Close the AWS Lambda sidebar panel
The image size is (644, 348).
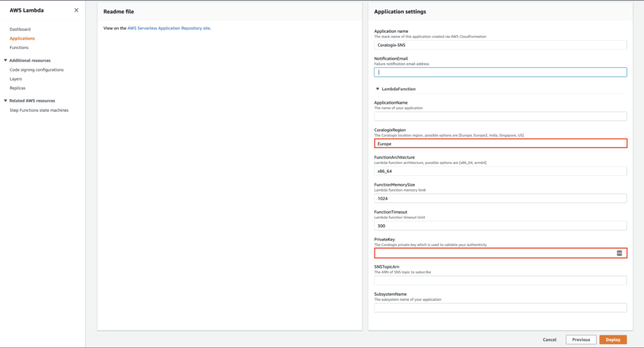[76, 10]
